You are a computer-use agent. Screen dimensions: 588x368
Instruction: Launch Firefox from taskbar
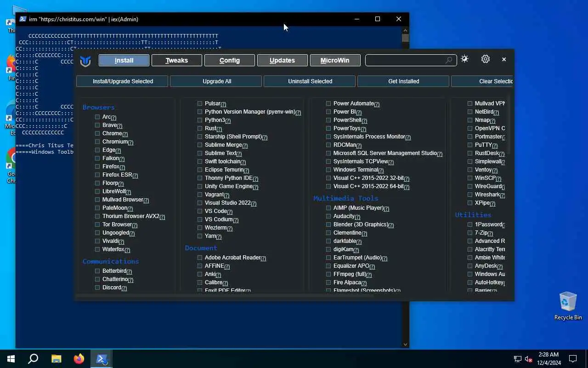pos(79,359)
